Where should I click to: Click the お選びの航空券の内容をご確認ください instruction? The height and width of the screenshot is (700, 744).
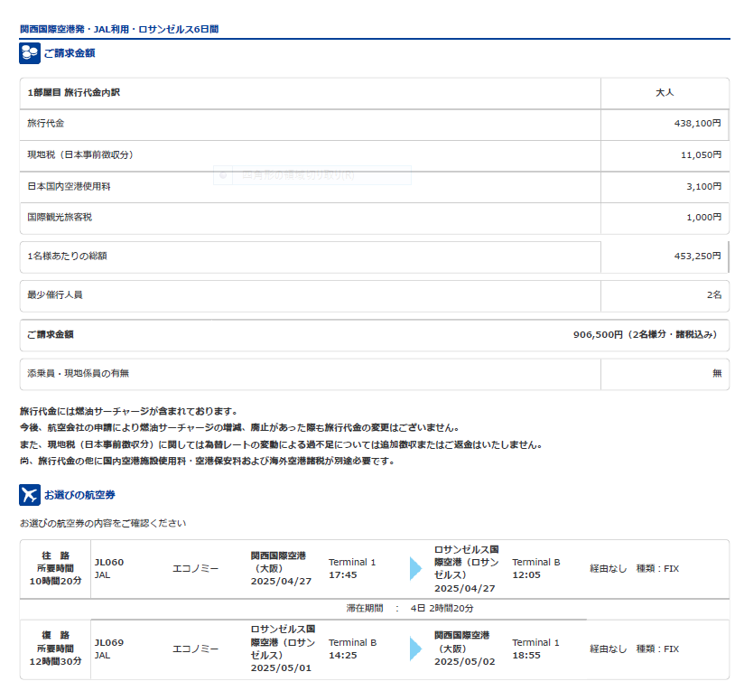[x=103, y=524]
